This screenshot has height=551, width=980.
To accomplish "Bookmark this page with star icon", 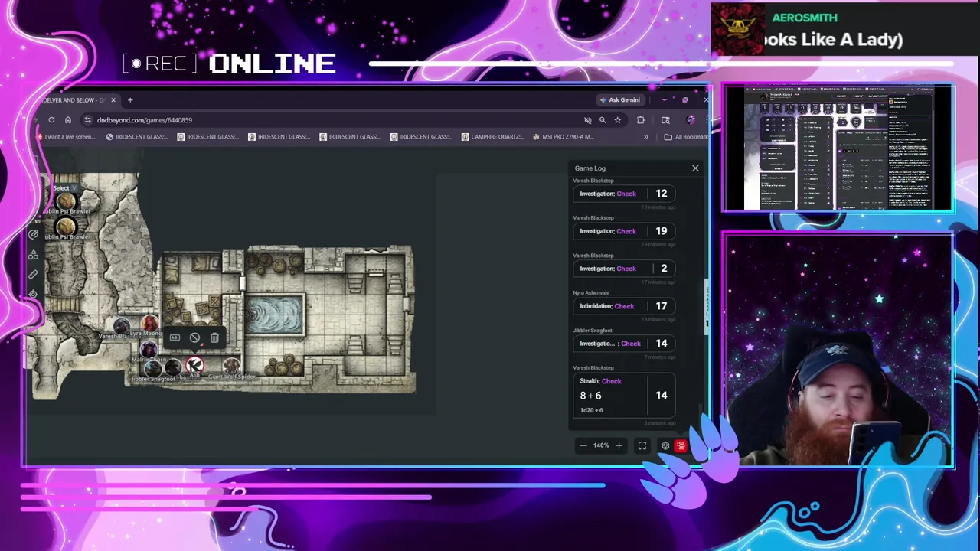I will [x=617, y=120].
